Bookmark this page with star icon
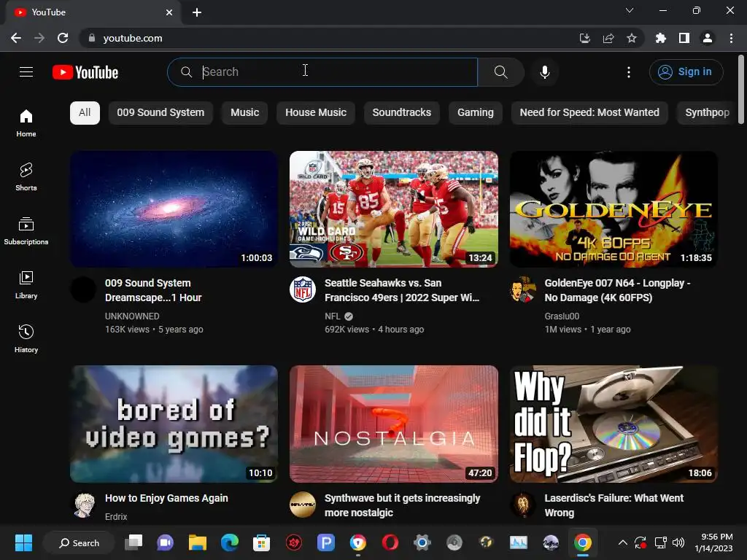 tap(632, 38)
